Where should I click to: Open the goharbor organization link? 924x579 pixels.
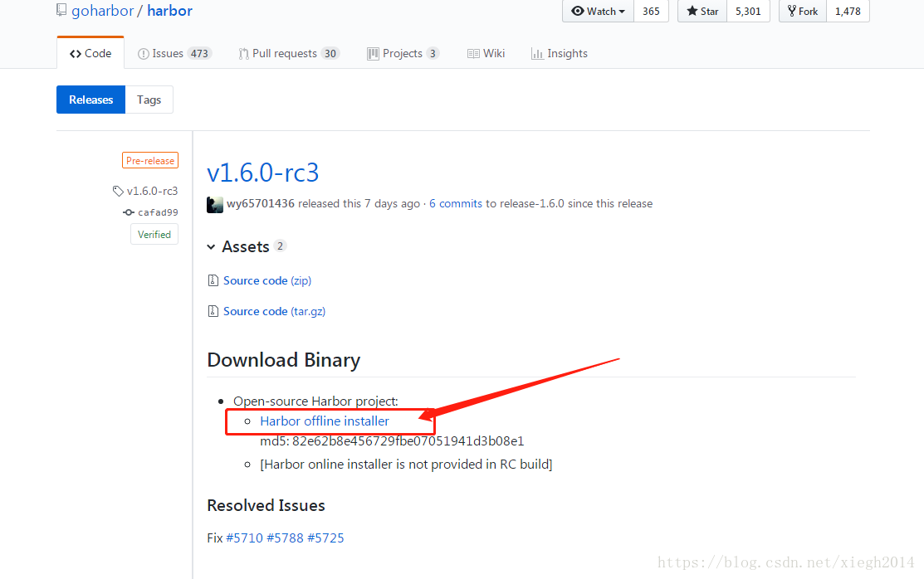103,11
